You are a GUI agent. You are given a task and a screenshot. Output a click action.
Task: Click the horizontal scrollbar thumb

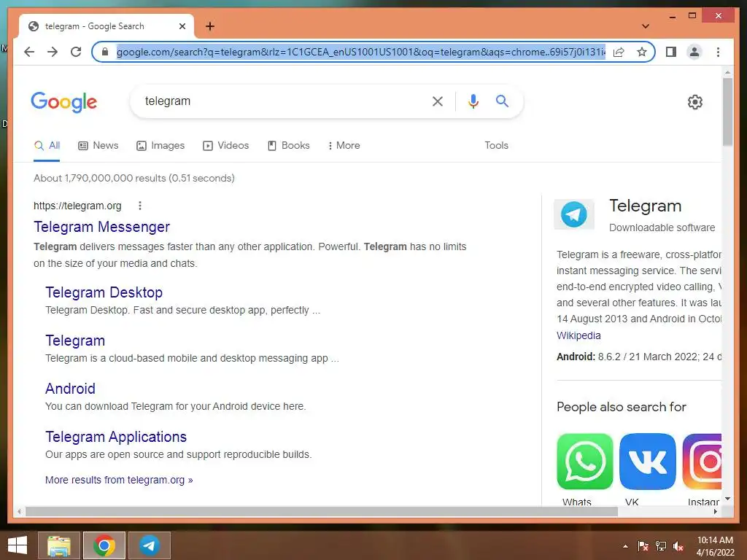coord(322,511)
